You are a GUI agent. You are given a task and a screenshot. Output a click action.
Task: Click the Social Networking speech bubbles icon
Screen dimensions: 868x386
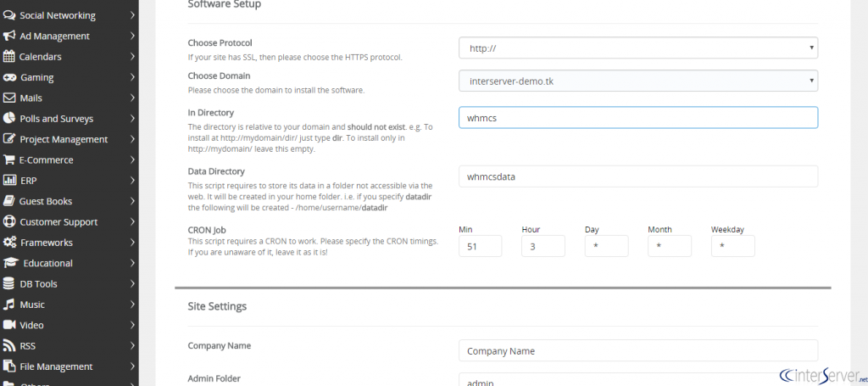pos(9,15)
